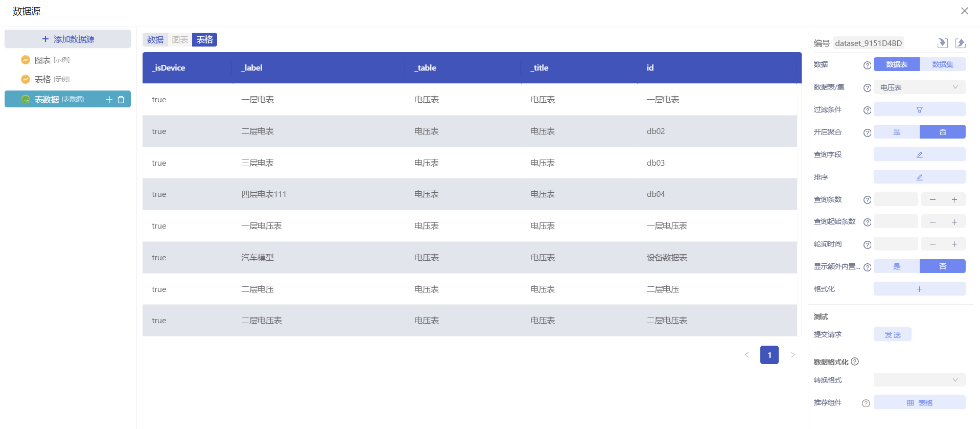Click the import icon beside dataset ID
The width and height of the screenshot is (980, 429).
pos(943,43)
